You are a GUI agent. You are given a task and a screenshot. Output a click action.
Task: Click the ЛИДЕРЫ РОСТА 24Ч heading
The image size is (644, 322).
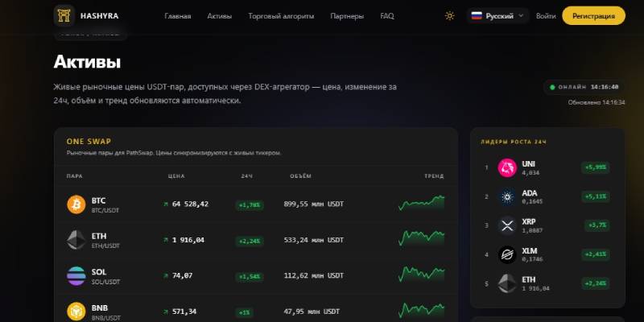(514, 142)
